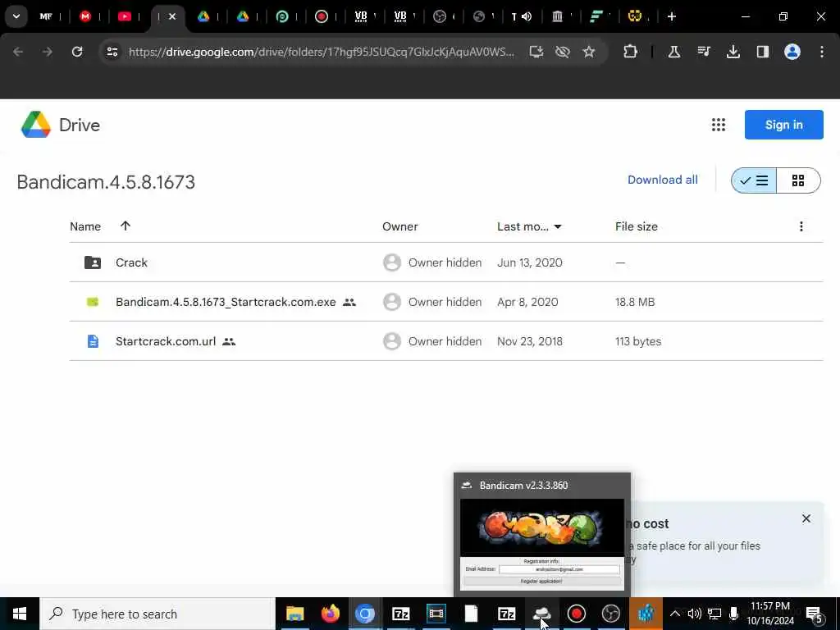Select Bandicam.4.5.8.1673_Startcrack.com.exe file
The height and width of the screenshot is (630, 840).
click(x=445, y=302)
